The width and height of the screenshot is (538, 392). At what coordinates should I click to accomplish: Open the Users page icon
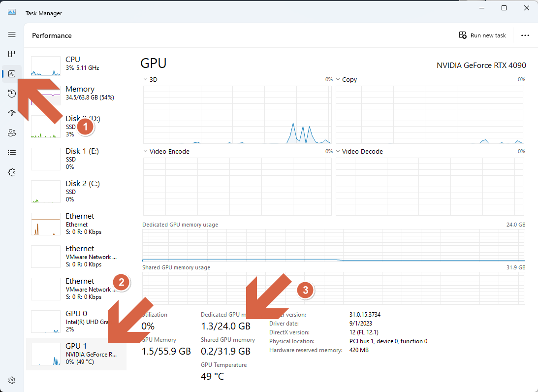[x=12, y=133]
